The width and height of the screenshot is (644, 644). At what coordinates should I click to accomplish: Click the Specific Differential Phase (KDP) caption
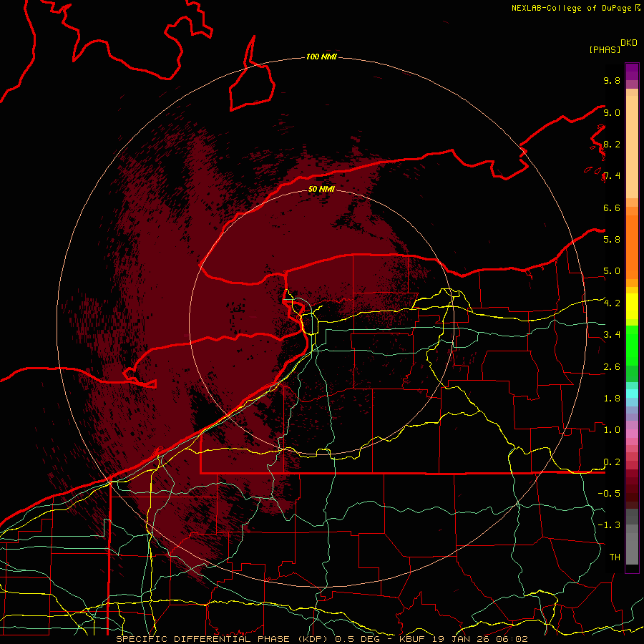(x=223, y=639)
